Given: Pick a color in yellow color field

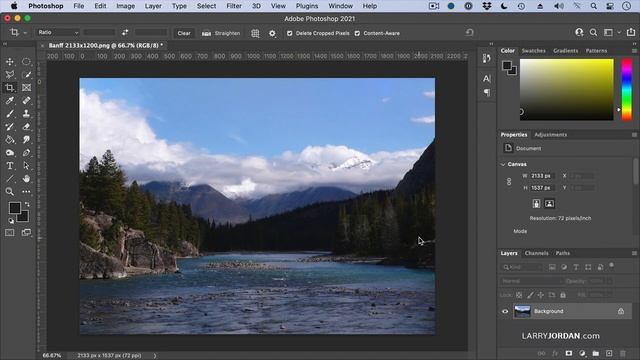Looking at the screenshot, I should [567, 89].
